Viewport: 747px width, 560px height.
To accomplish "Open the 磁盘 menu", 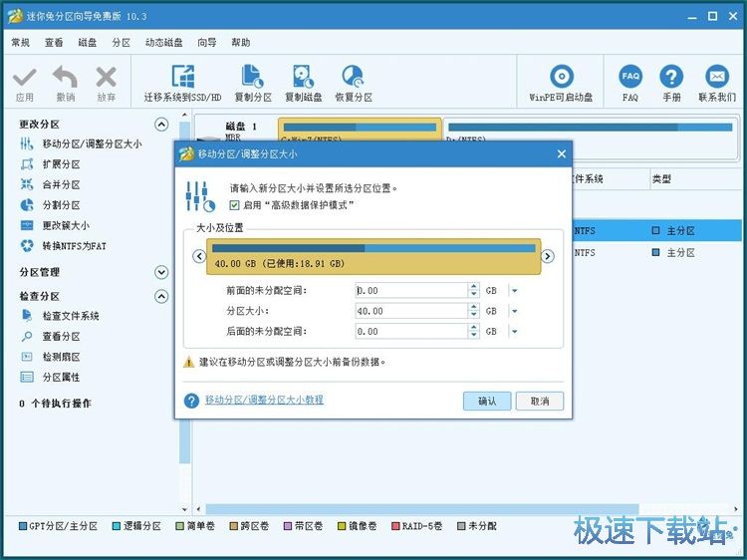I will [x=88, y=43].
